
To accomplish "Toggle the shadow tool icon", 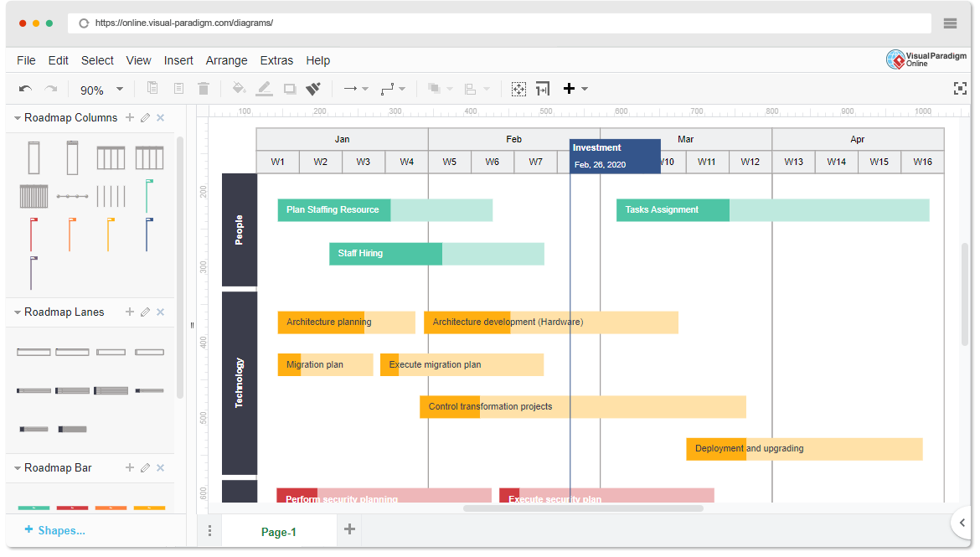I will [289, 89].
